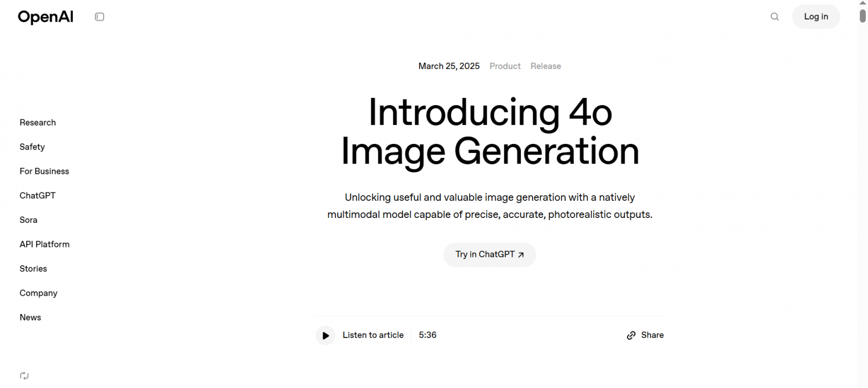
Task: Click the page's vertical scrollbar thumb
Action: 862,16
